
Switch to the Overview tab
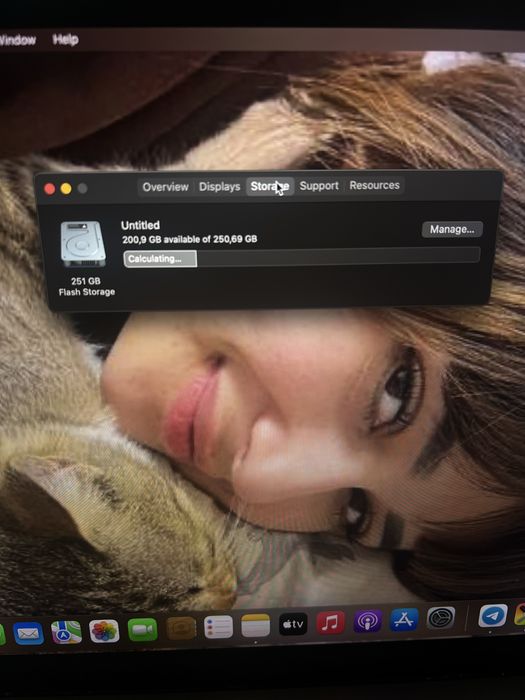click(165, 187)
